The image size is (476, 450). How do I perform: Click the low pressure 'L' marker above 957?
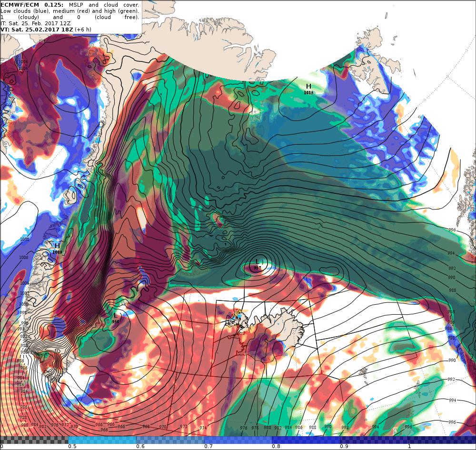[258, 261]
